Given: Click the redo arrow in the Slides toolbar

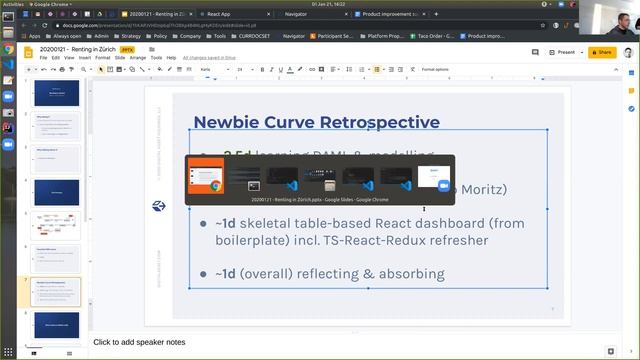Looking at the screenshot, I should tap(53, 69).
